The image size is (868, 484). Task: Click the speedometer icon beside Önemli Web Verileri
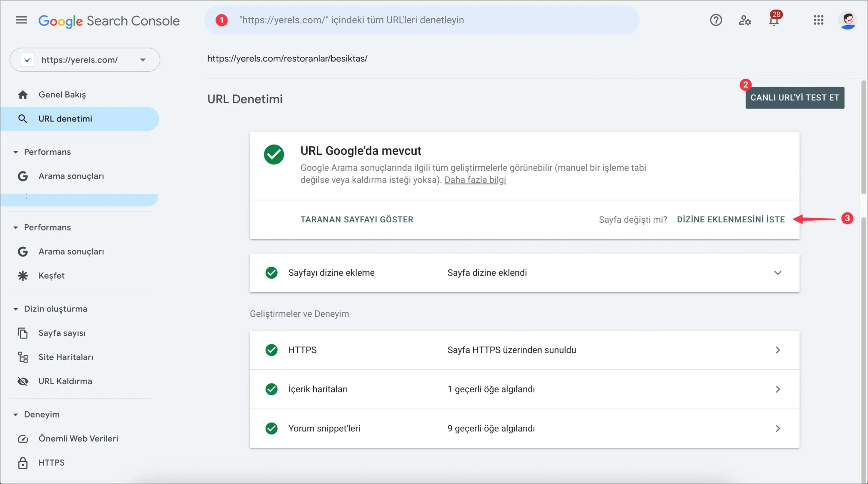coord(23,439)
